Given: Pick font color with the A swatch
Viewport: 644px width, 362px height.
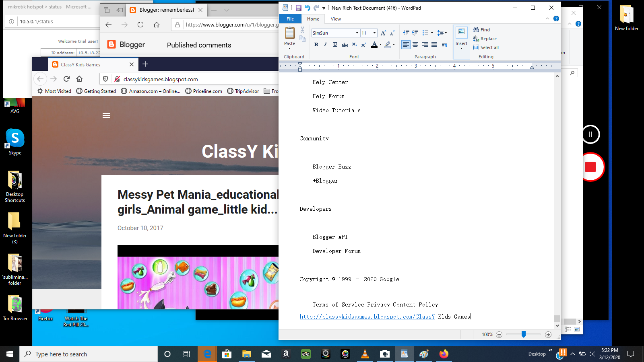Looking at the screenshot, I should [374, 45].
